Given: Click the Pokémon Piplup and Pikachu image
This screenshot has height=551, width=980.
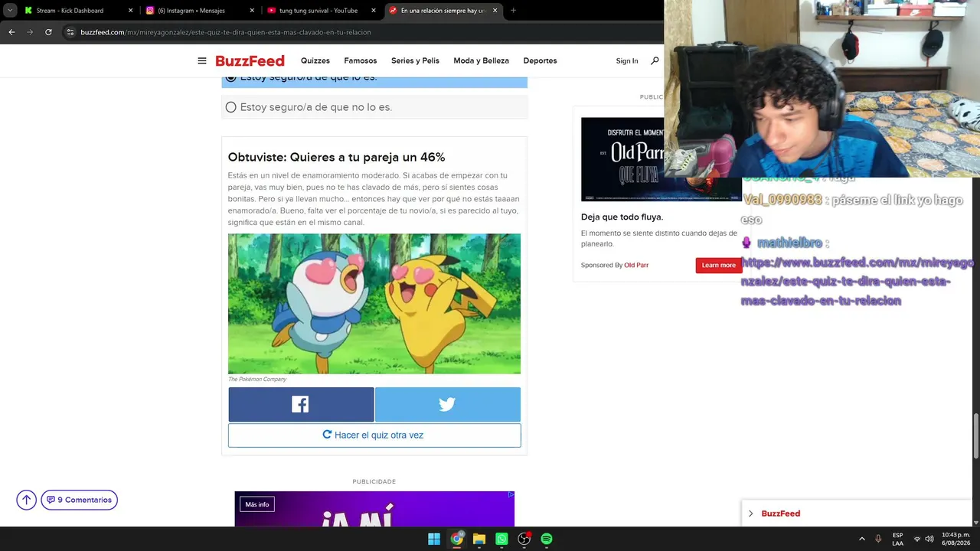Looking at the screenshot, I should coord(374,304).
